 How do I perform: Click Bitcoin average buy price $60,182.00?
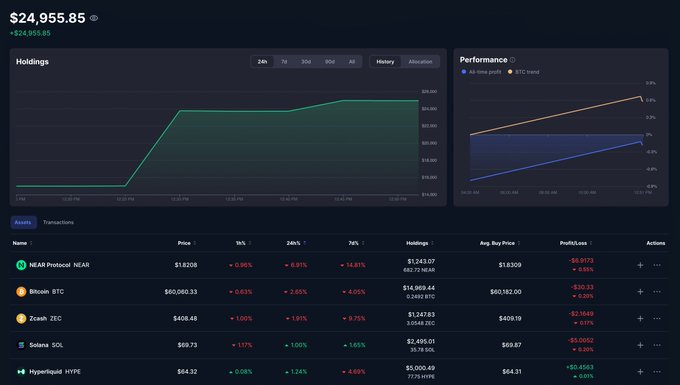pos(506,292)
